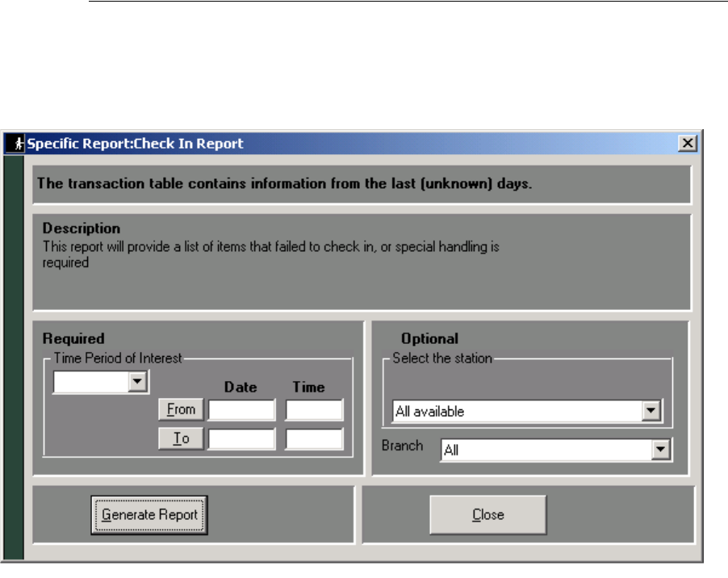Click the Close button
This screenshot has width=728, height=578.
pos(488,515)
